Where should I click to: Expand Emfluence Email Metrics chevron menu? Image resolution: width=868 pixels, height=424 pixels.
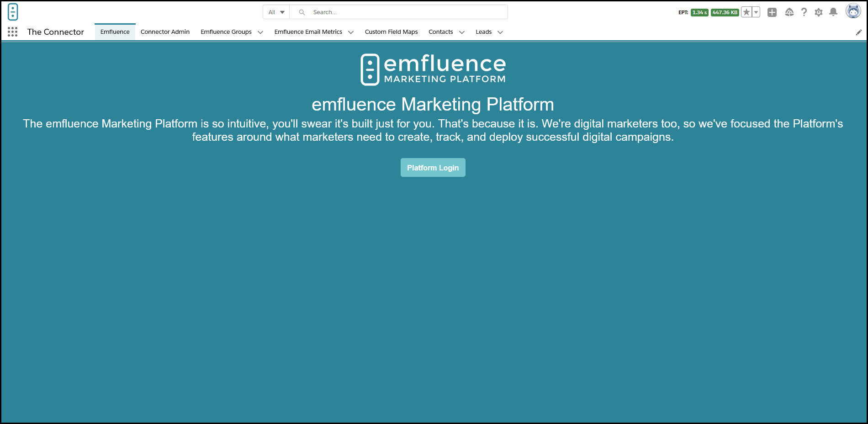(351, 32)
